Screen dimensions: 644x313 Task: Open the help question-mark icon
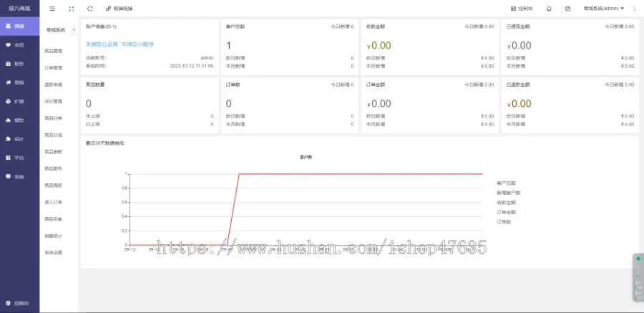point(567,9)
